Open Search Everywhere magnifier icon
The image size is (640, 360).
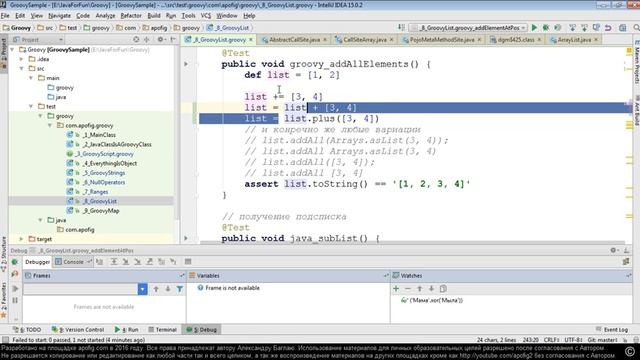click(x=636, y=28)
